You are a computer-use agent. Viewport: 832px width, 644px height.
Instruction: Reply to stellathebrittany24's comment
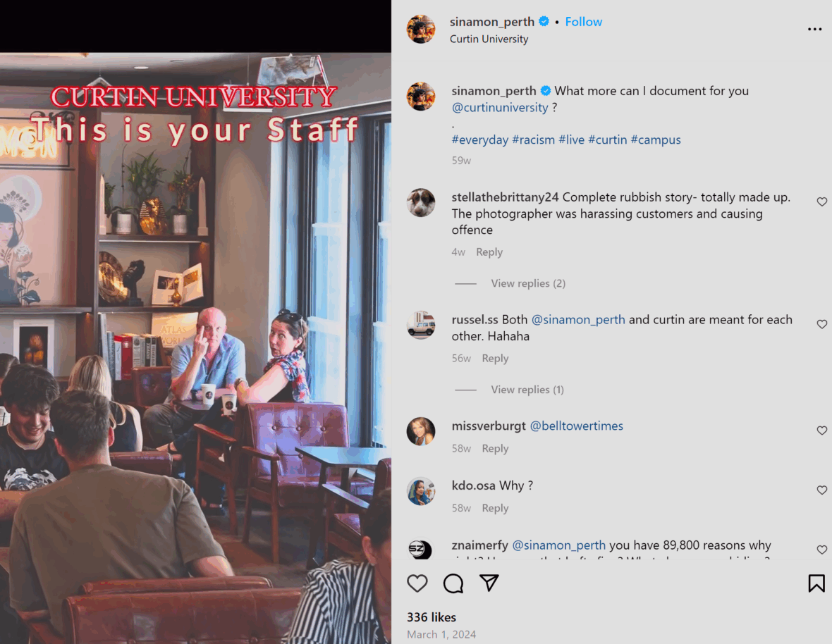tap(489, 252)
